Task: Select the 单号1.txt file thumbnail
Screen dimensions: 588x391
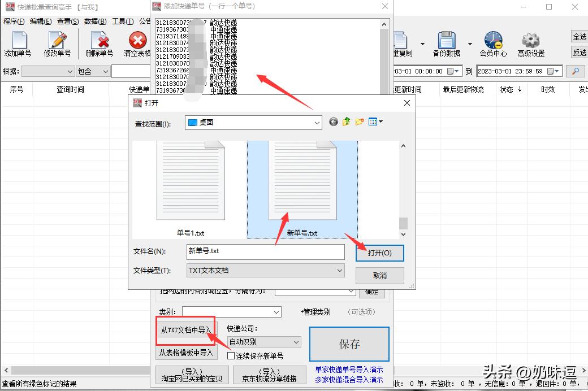Action: tap(191, 189)
